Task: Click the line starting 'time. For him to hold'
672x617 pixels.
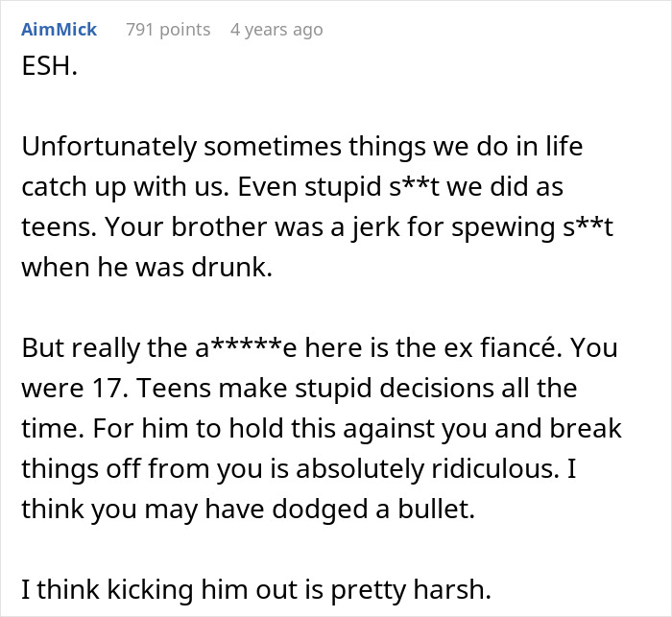Action: (321, 429)
